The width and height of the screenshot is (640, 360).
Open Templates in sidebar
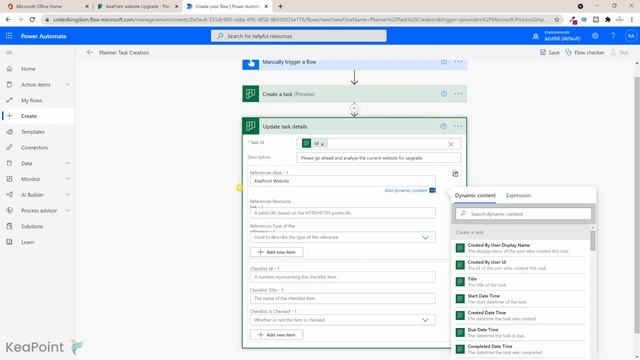tap(33, 132)
